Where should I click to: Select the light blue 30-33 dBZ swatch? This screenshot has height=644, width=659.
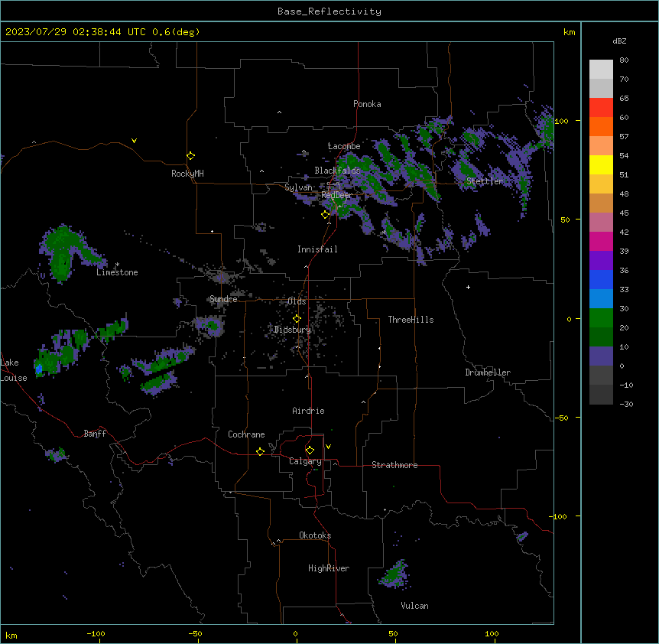(601, 299)
